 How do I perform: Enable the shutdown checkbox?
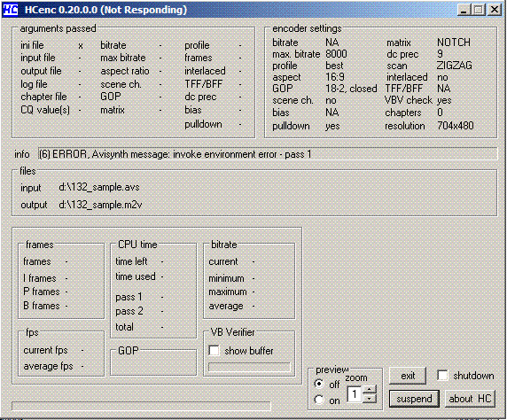tap(442, 376)
